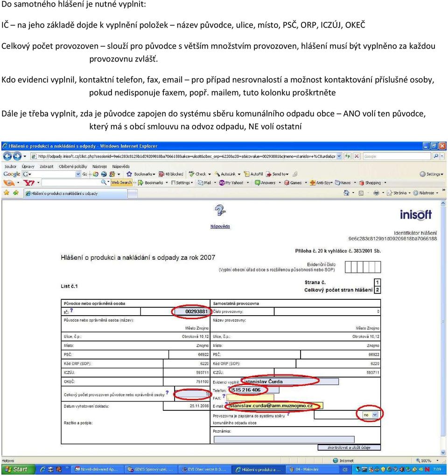This screenshot has width=448, height=476.
Task: Switch to Novell-delivered Ap... taskbar window
Action: click(98, 469)
